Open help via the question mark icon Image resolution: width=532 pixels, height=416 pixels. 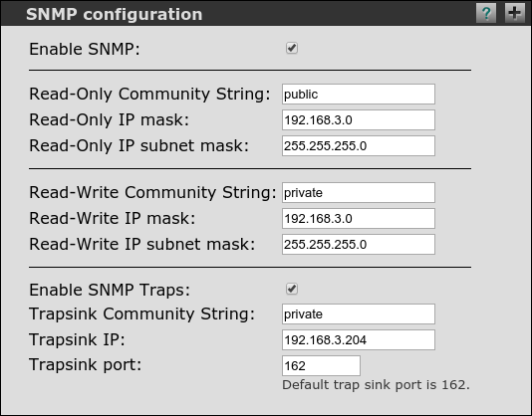tap(486, 13)
